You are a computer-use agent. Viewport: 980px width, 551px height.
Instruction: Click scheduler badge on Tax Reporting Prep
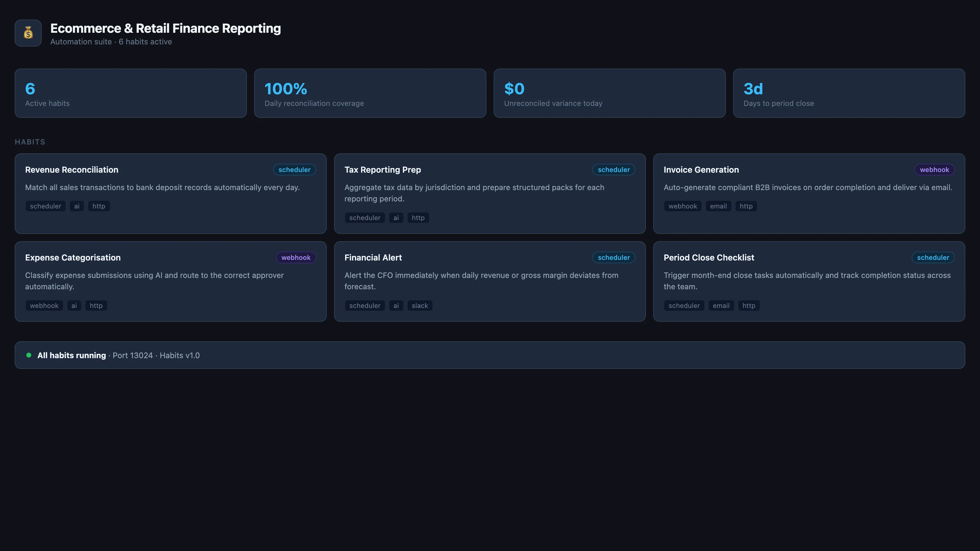click(x=614, y=170)
